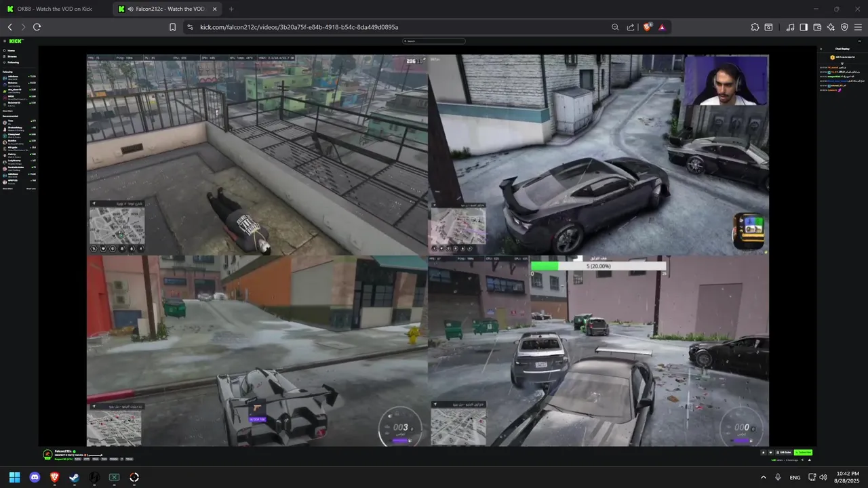Open Brave media playlist music icon
Screen dimensions: 868x488
click(x=790, y=27)
